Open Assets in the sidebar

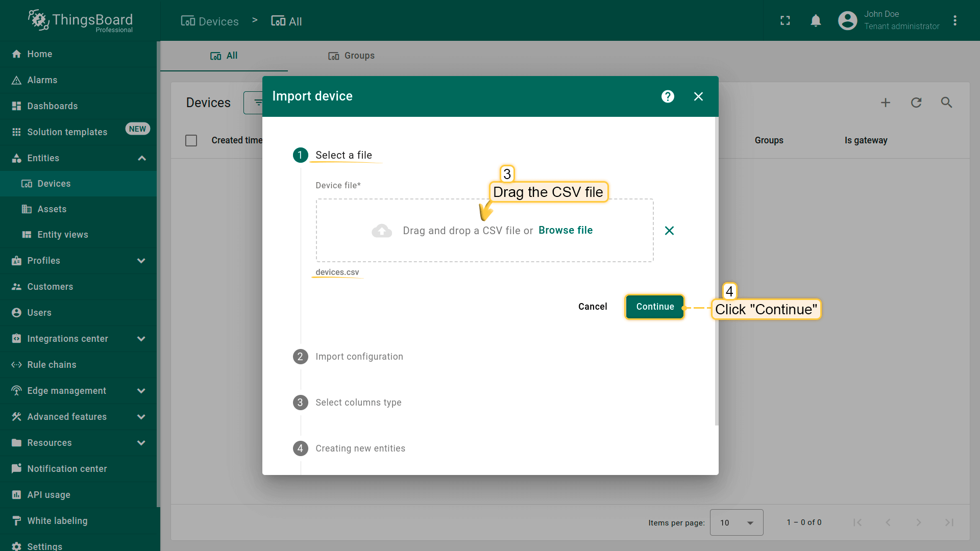(52, 209)
